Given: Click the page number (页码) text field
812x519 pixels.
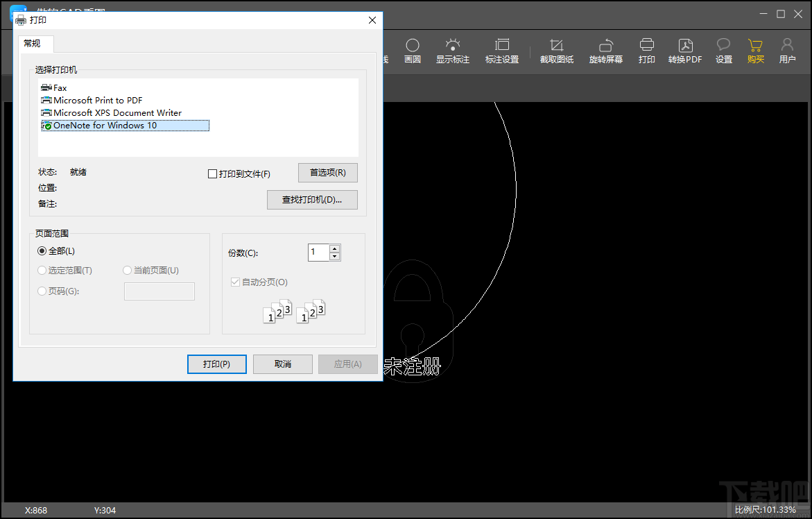Looking at the screenshot, I should (159, 291).
